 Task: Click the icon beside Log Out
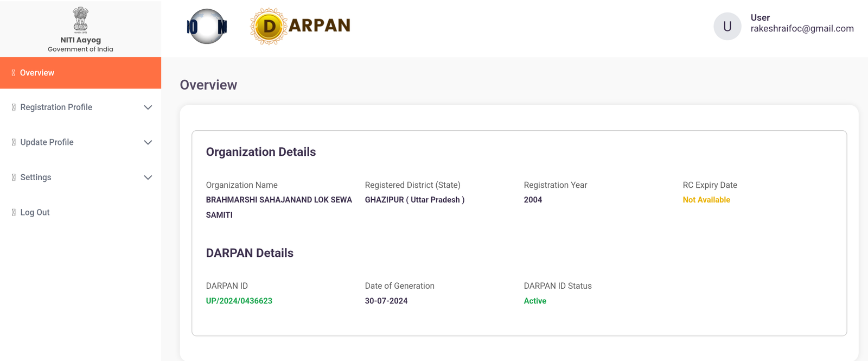[14, 212]
